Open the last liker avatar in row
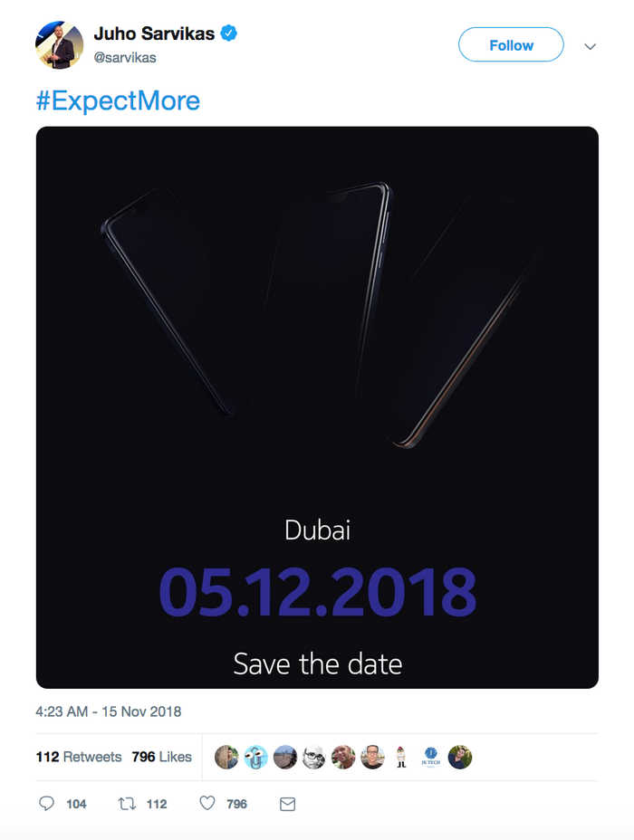Image resolution: width=634 pixels, height=840 pixels. [x=460, y=757]
